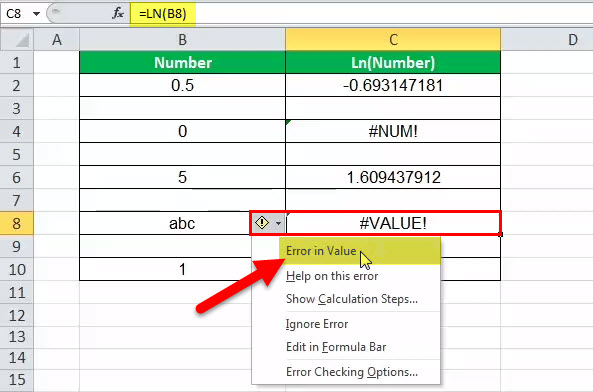The height and width of the screenshot is (392, 593).
Task: Select row 9 header
Action: click(x=17, y=246)
